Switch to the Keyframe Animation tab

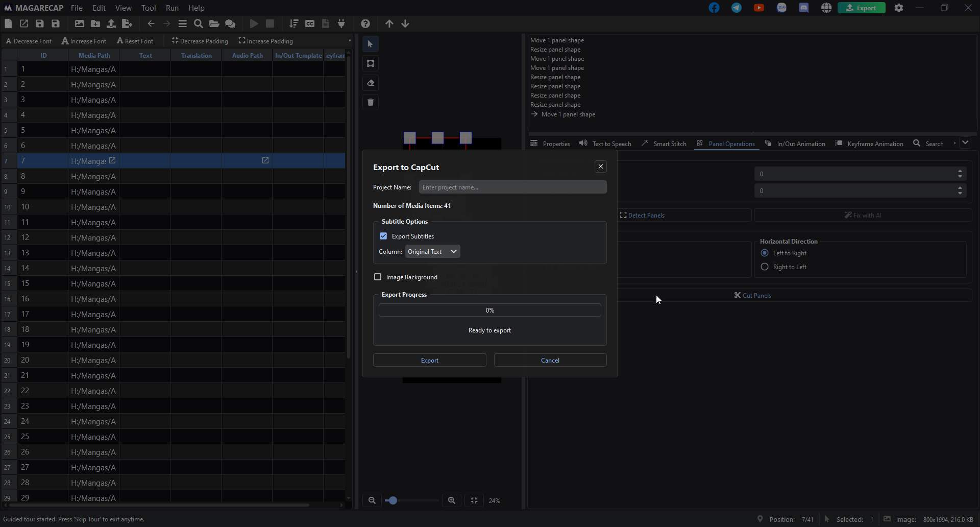click(x=869, y=143)
